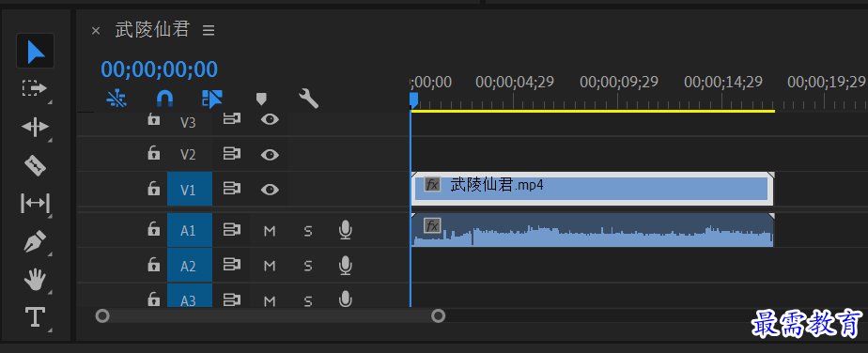Viewport: 868px width, 353px height.
Task: Select the 武陵仙君 sequence tab
Action: coord(152,29)
